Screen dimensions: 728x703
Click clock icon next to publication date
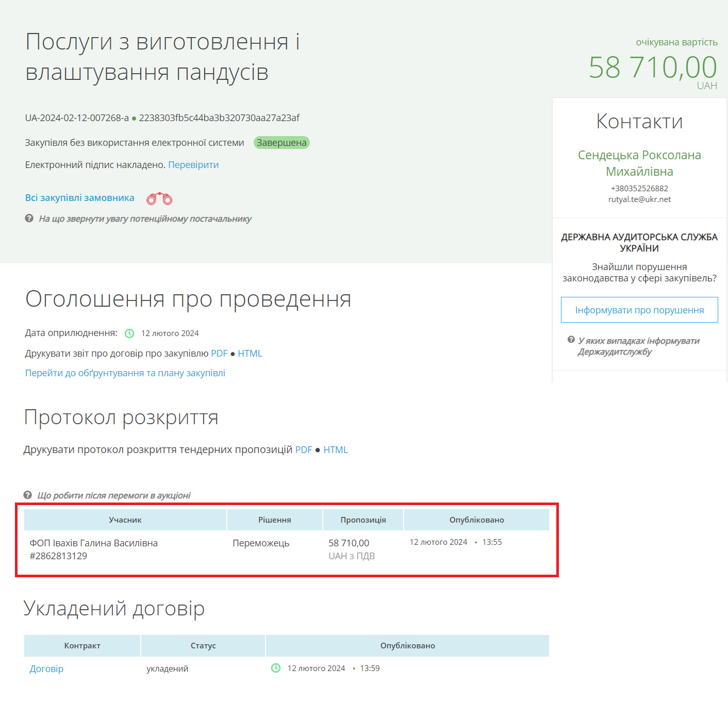[x=129, y=333]
